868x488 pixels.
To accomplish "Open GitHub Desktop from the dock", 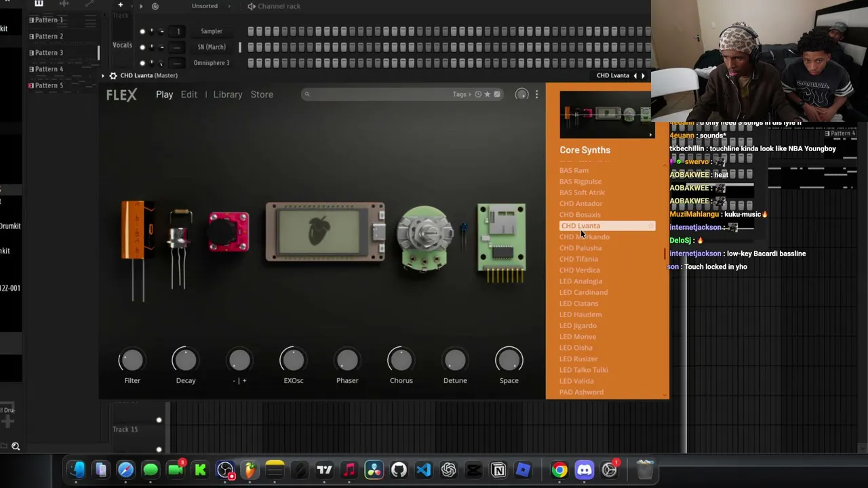I will [x=399, y=470].
